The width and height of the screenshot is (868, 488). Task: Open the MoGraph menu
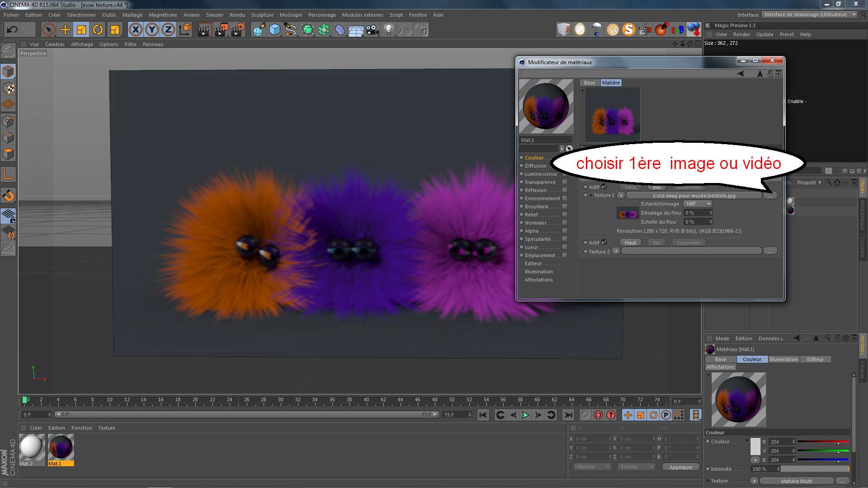tap(291, 15)
